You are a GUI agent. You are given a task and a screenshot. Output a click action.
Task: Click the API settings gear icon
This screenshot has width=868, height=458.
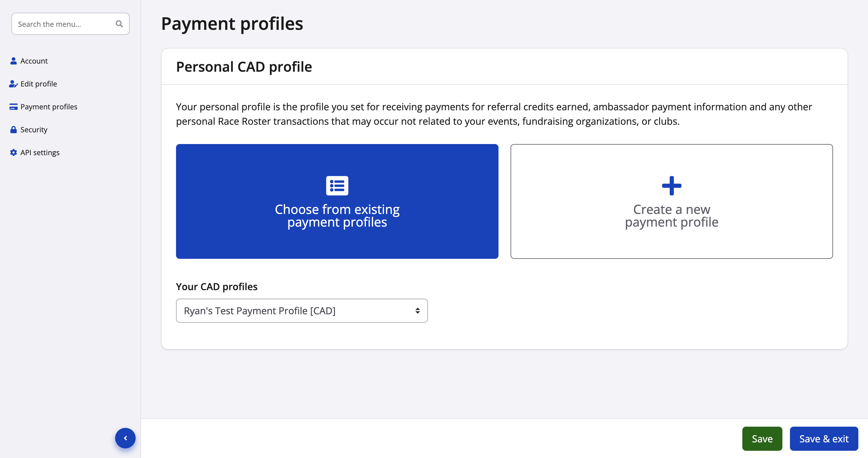pyautogui.click(x=14, y=152)
